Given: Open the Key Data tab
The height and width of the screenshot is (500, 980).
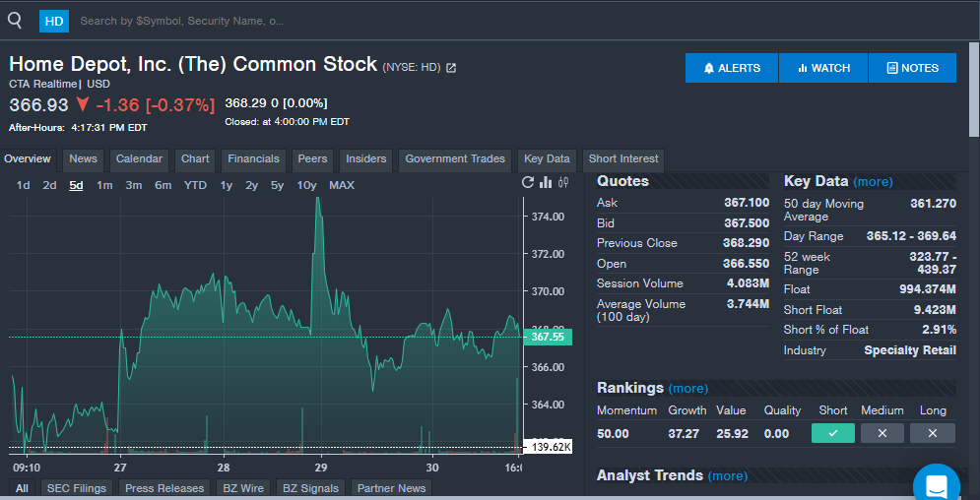Looking at the screenshot, I should pos(547,159).
